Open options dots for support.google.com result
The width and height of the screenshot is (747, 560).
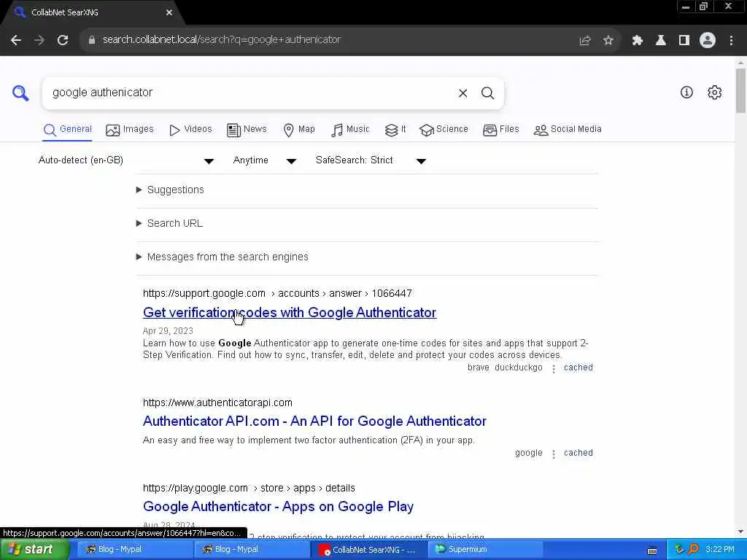coord(553,368)
